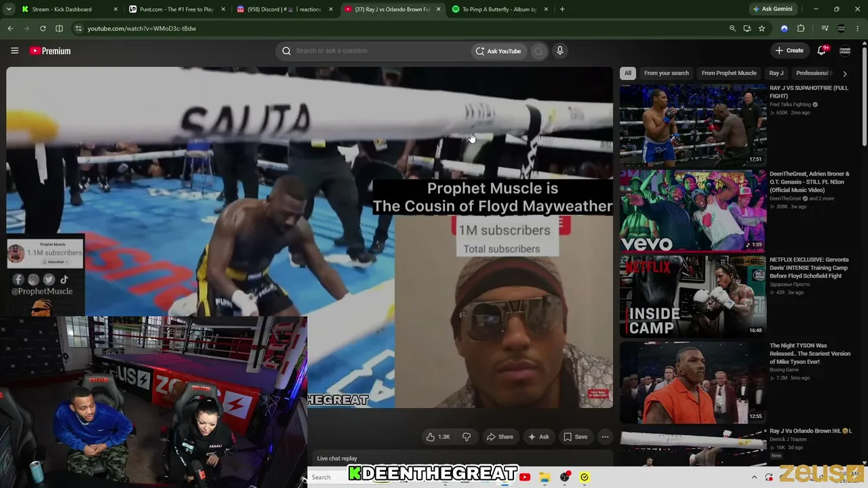Focus the YouTube search input
868x488 pixels.
click(x=380, y=51)
